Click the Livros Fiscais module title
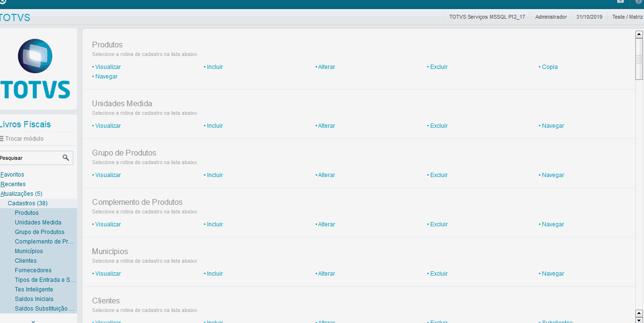 click(25, 124)
